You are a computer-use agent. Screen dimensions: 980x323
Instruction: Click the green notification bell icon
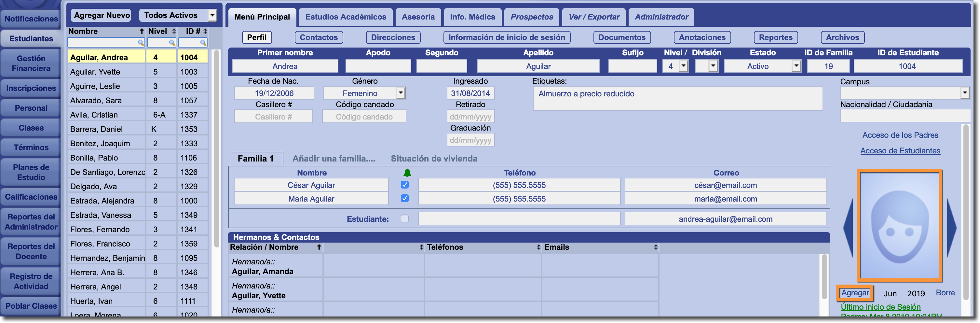click(x=407, y=173)
